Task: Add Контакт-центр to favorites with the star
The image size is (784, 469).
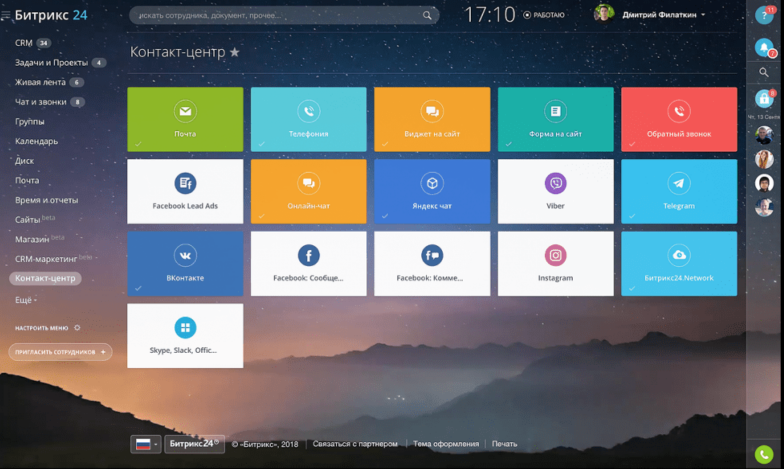Action: [234, 52]
